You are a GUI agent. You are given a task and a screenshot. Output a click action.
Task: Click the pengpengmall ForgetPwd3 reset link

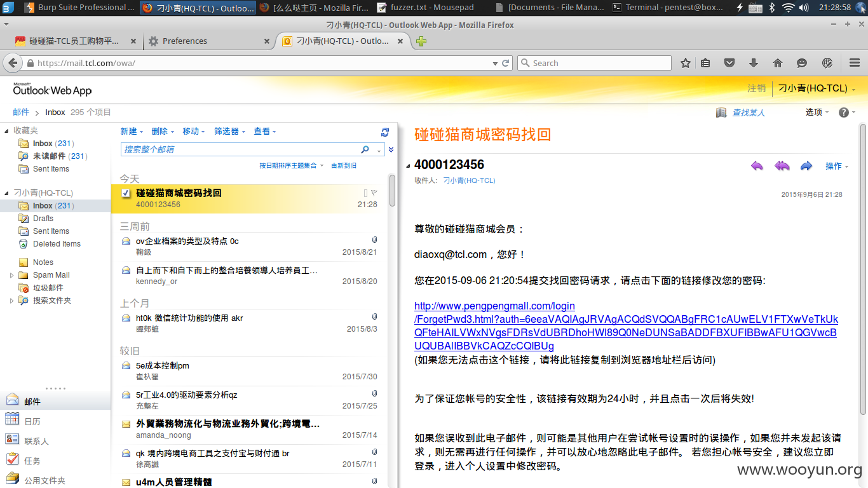click(x=626, y=326)
